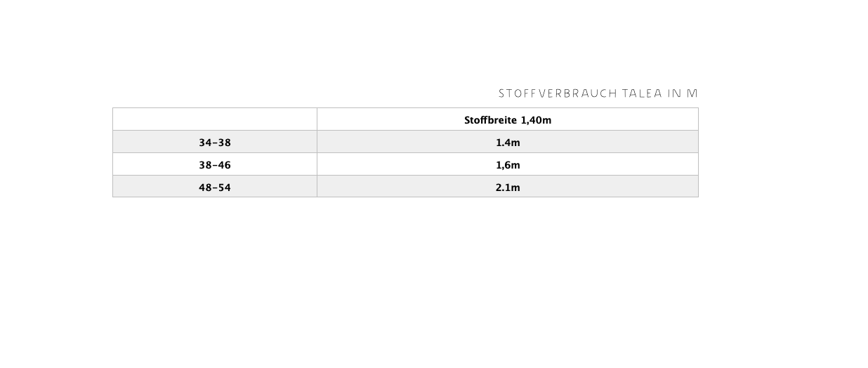
Task: Select the 48–54 size range cell
Action: 214,188
